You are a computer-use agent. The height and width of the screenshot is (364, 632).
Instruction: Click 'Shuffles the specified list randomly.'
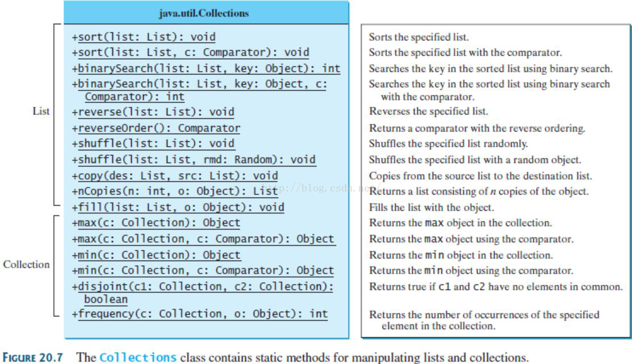click(449, 144)
